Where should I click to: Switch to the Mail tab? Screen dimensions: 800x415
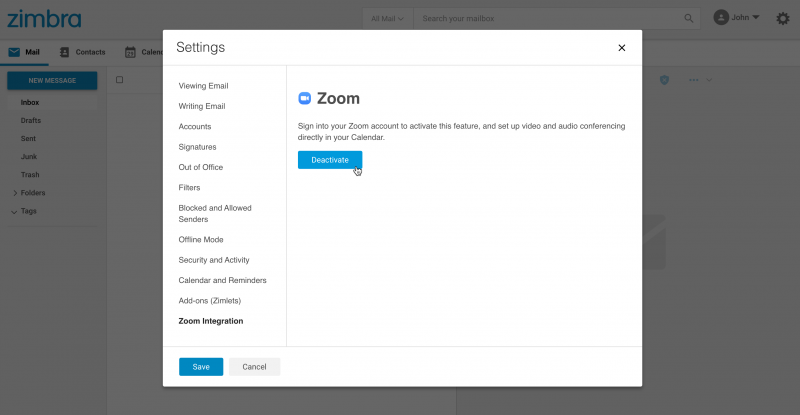click(x=24, y=52)
